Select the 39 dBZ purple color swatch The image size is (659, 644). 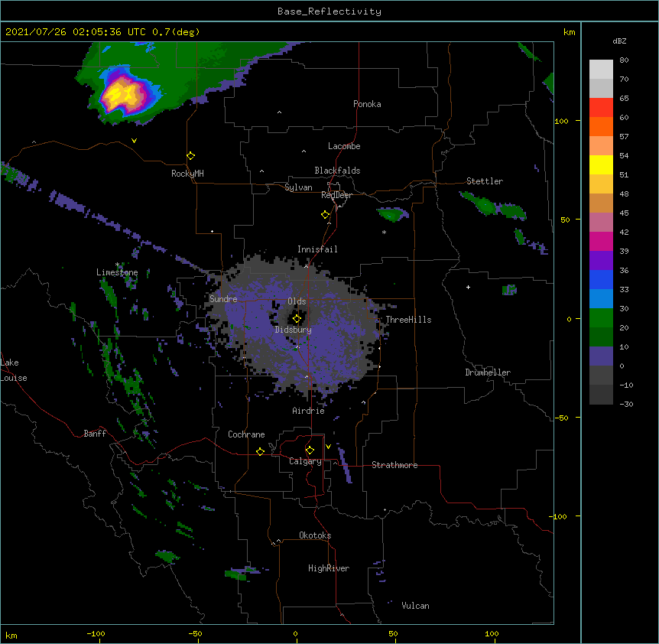[601, 260]
